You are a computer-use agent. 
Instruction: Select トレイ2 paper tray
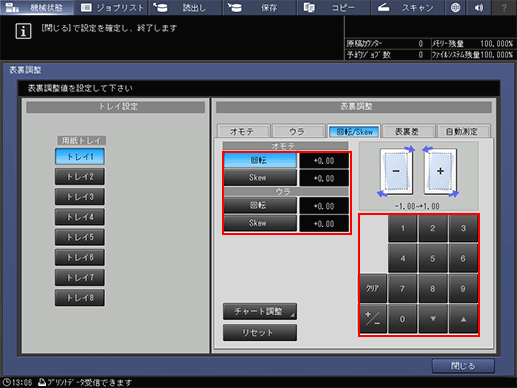click(x=80, y=177)
